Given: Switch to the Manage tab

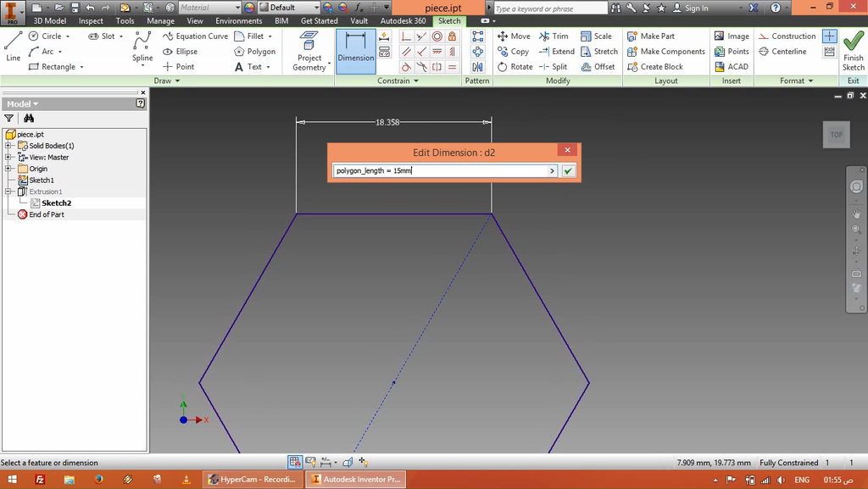Looking at the screenshot, I should (x=160, y=20).
